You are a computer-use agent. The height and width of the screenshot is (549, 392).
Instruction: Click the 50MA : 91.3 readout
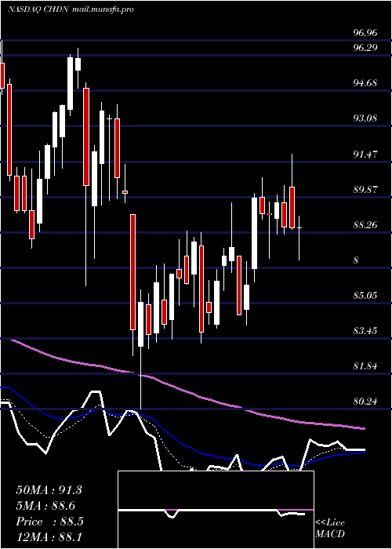point(49,490)
